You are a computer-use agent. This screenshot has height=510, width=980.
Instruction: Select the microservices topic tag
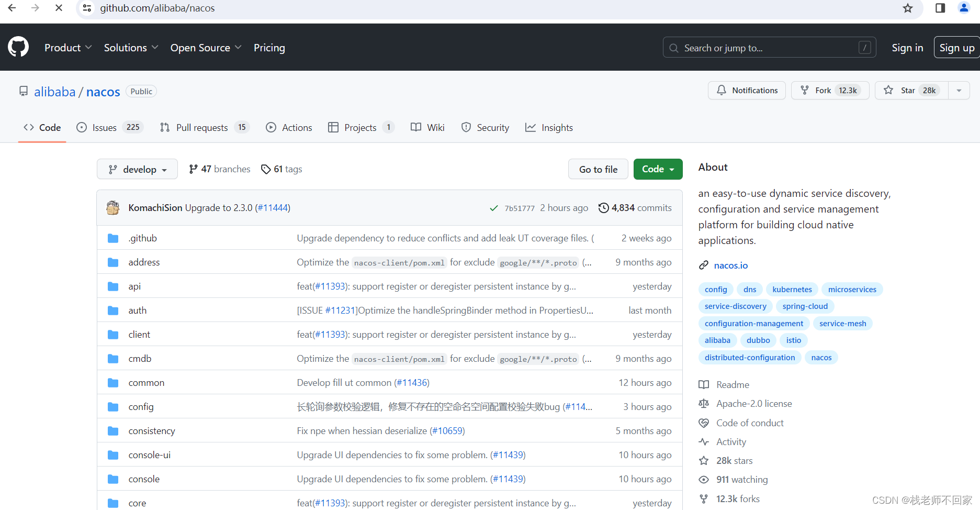[852, 290]
